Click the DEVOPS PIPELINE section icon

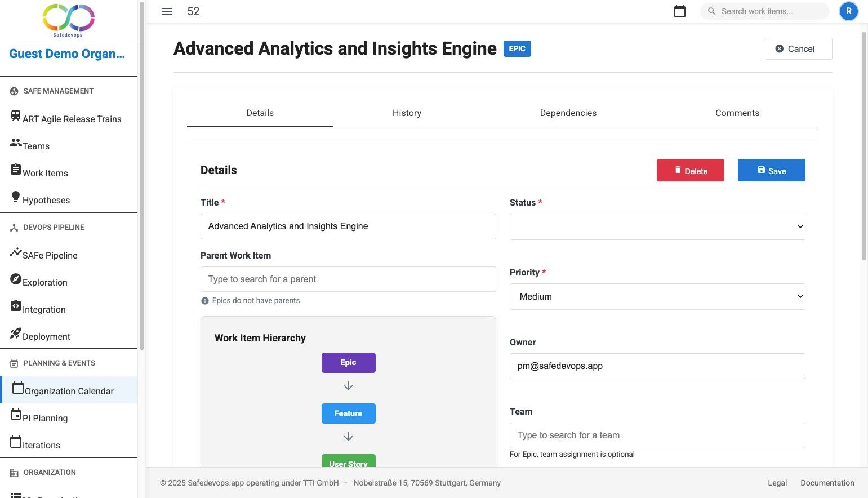(x=14, y=228)
